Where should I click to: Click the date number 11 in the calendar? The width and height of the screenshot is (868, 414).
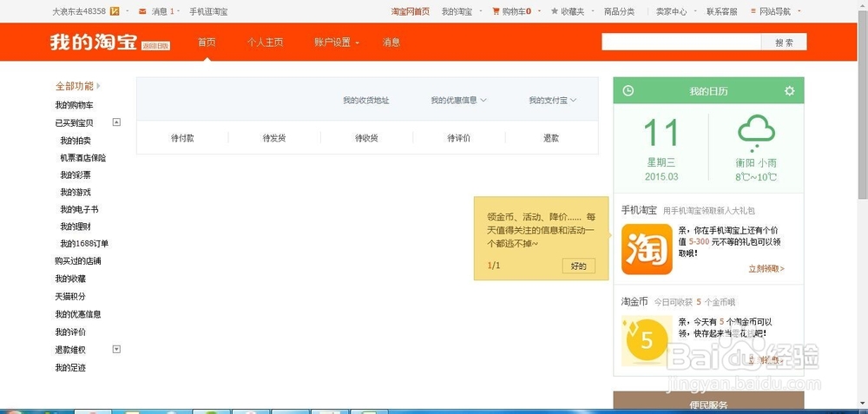(661, 133)
